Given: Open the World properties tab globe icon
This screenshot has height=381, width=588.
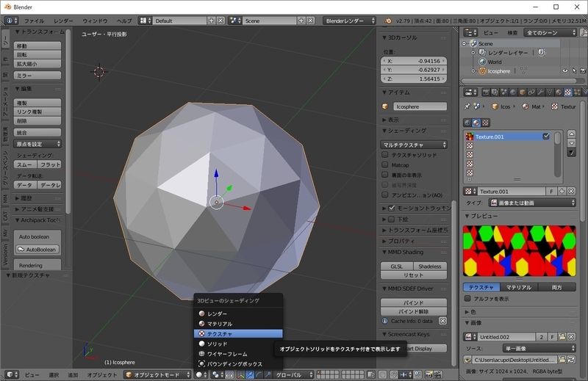Looking at the screenshot, I should [513, 92].
